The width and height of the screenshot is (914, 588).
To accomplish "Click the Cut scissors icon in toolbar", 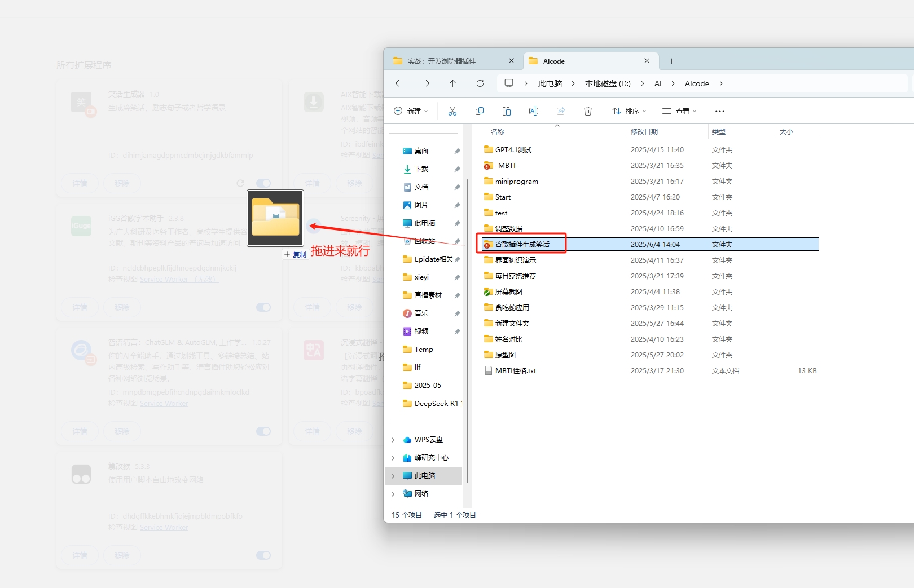I will [452, 111].
